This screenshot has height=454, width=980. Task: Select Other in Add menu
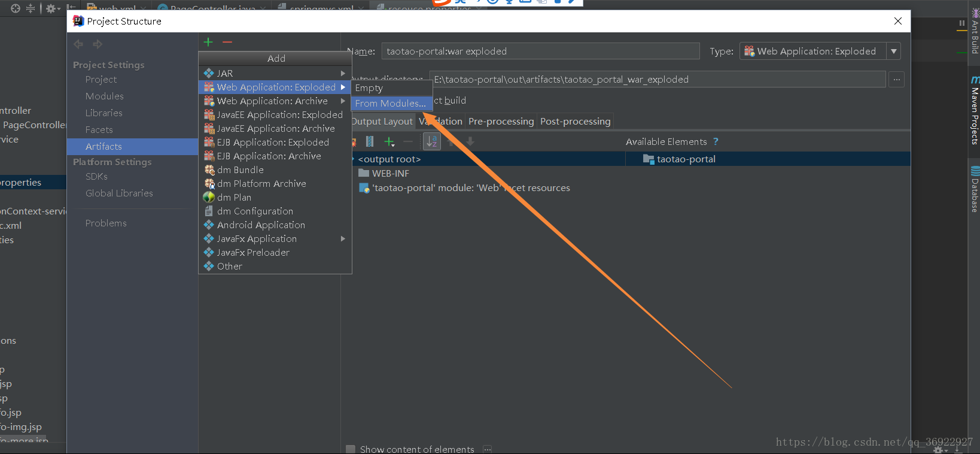275,266
